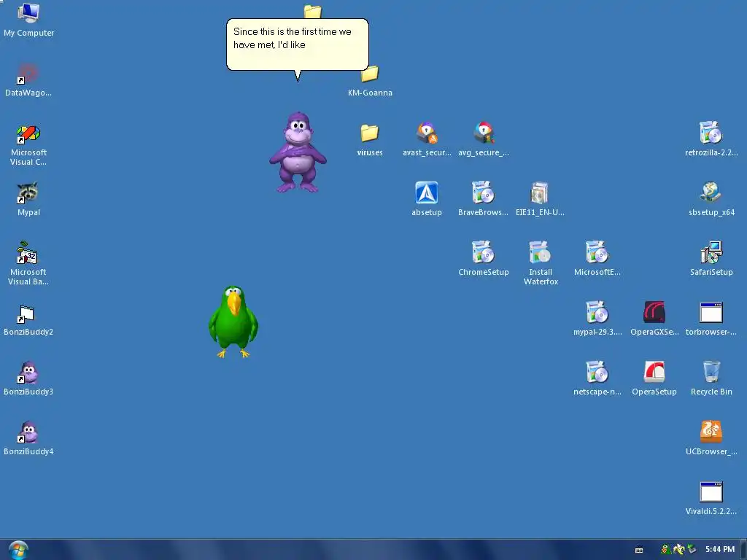Image resolution: width=747 pixels, height=560 pixels.
Task: Click the Show Desktop strip
Action: click(743, 550)
